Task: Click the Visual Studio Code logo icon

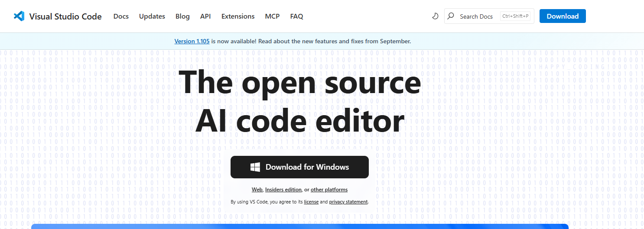Action: point(19,16)
